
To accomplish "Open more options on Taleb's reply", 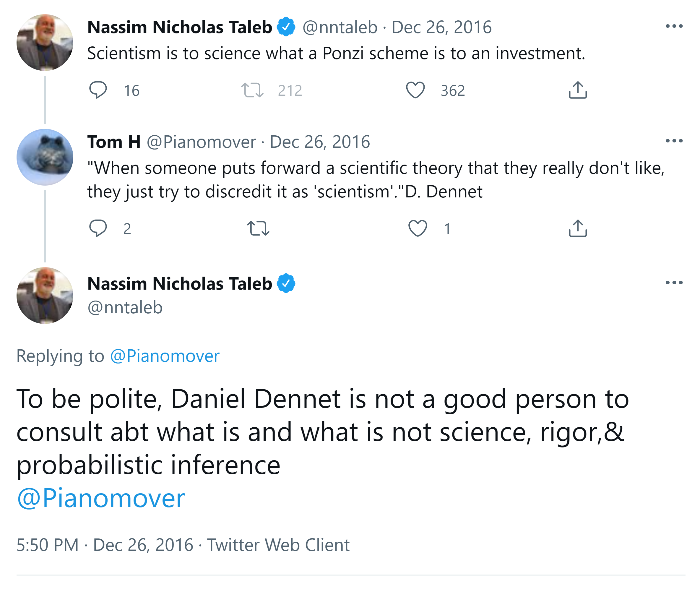I will click(x=674, y=283).
